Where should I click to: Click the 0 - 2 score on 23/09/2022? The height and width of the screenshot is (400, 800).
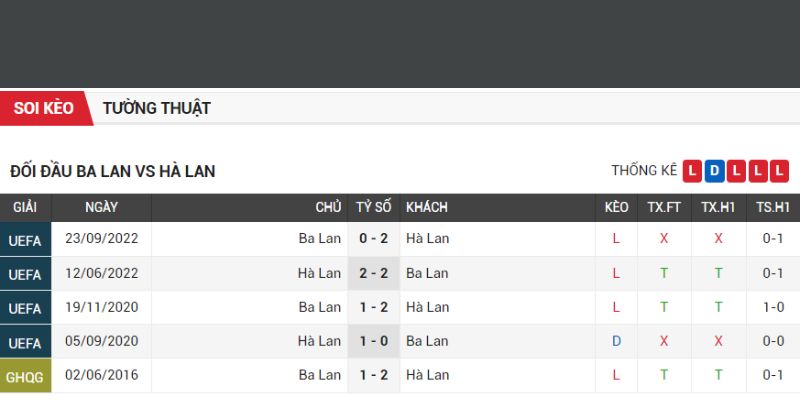373,239
